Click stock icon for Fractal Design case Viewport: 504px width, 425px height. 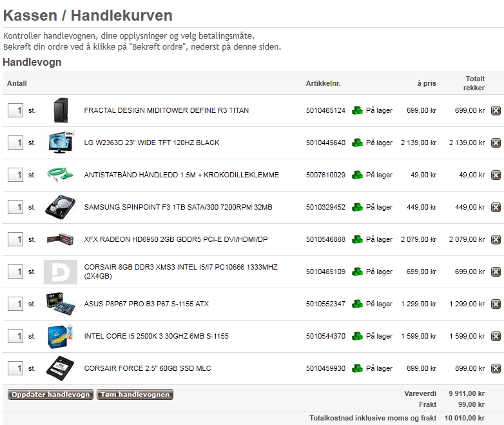pyautogui.click(x=357, y=110)
